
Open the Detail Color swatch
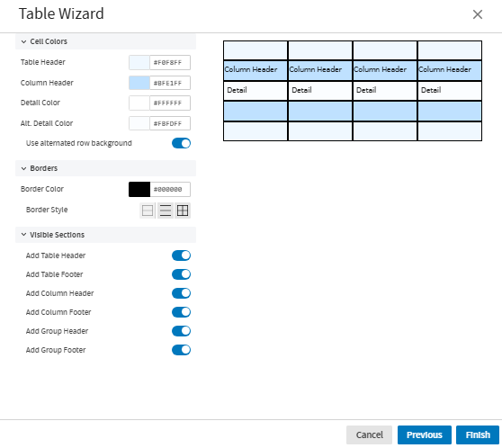pos(139,103)
